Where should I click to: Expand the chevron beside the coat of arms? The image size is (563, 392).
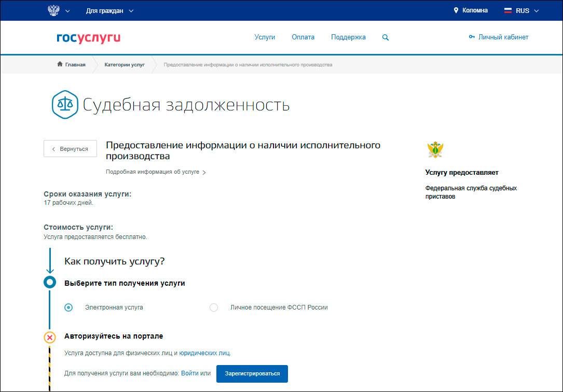tap(67, 11)
